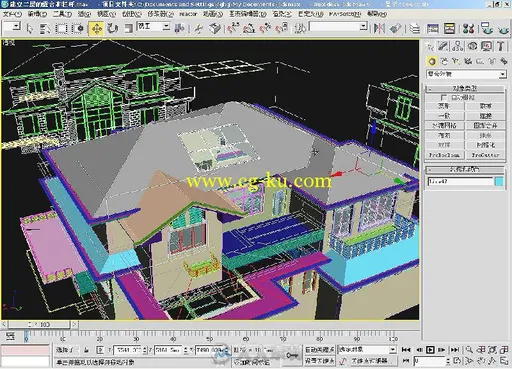Open the Curve Editor

pyautogui.click(x=433, y=29)
